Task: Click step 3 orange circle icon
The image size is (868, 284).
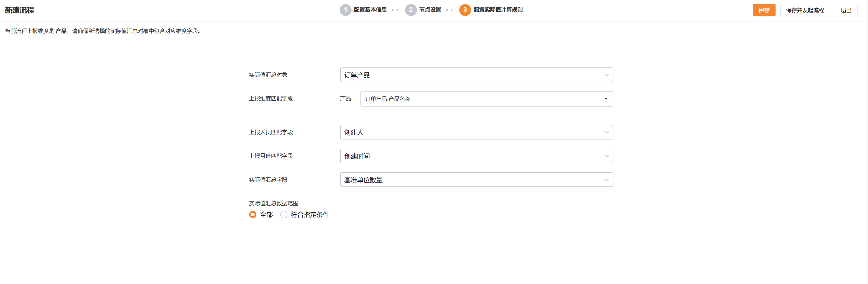Action: pos(465,10)
